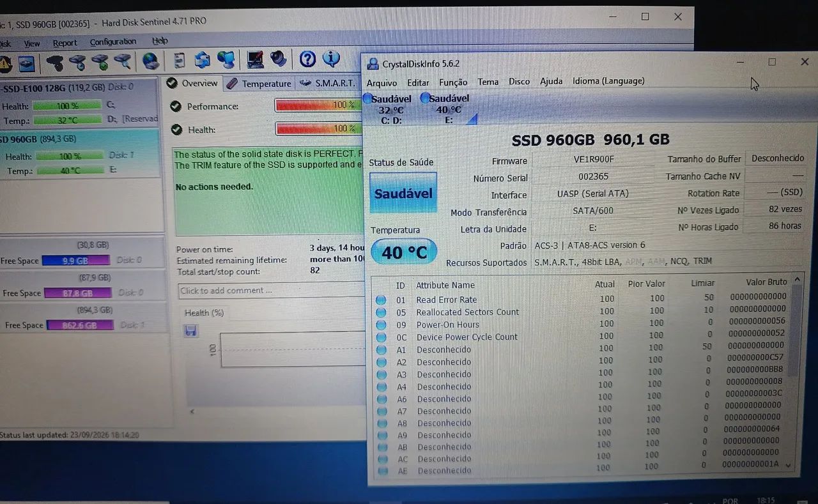
Task: Click the networked computers icon in toolbar
Action: 226,60
